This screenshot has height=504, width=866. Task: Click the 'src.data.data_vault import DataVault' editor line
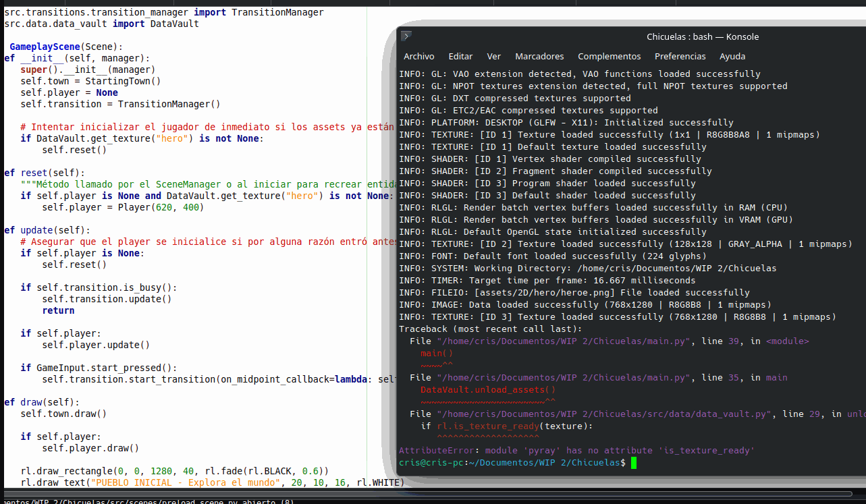coord(102,24)
